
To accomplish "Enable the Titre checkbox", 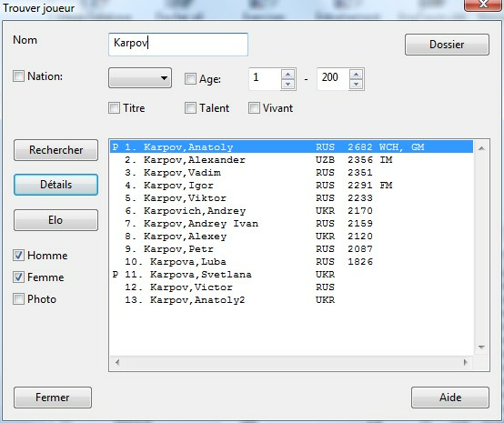I will click(x=114, y=108).
